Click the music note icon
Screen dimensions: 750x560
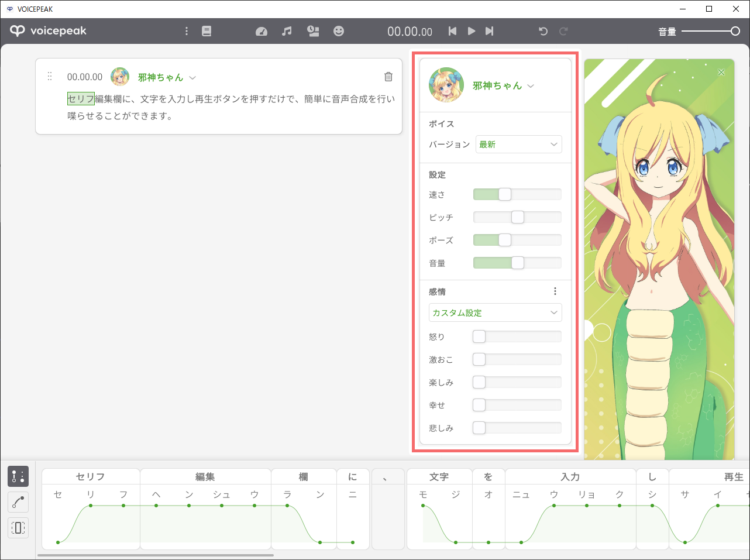pos(287,31)
